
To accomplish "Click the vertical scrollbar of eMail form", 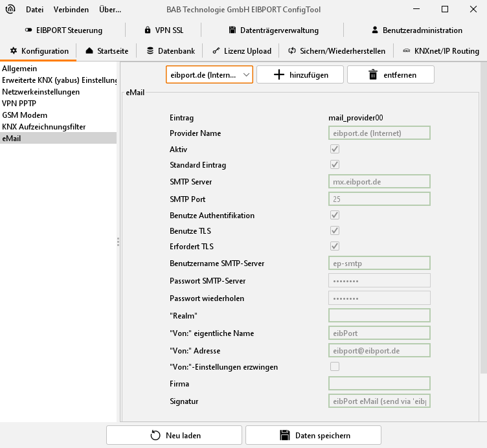I will click(x=482, y=227).
